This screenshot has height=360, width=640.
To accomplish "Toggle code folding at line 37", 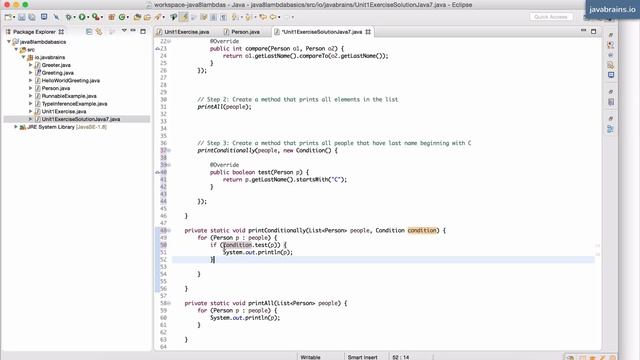I will coord(169,151).
